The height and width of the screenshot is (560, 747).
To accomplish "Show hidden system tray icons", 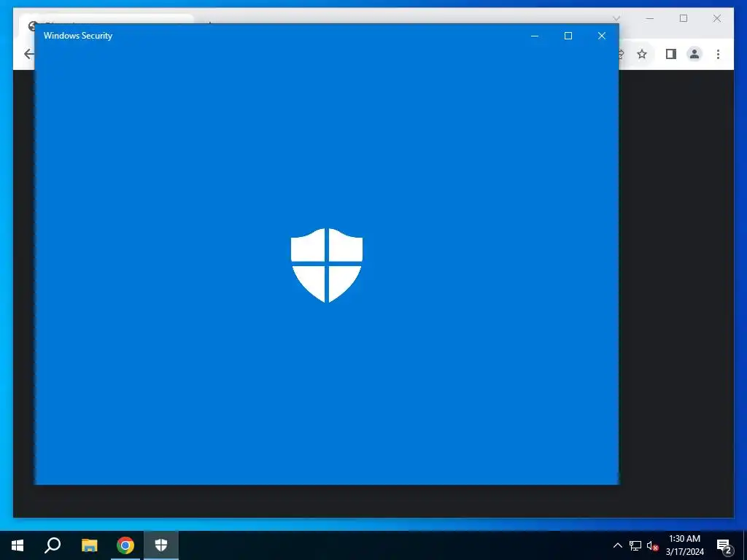I will pos(617,545).
